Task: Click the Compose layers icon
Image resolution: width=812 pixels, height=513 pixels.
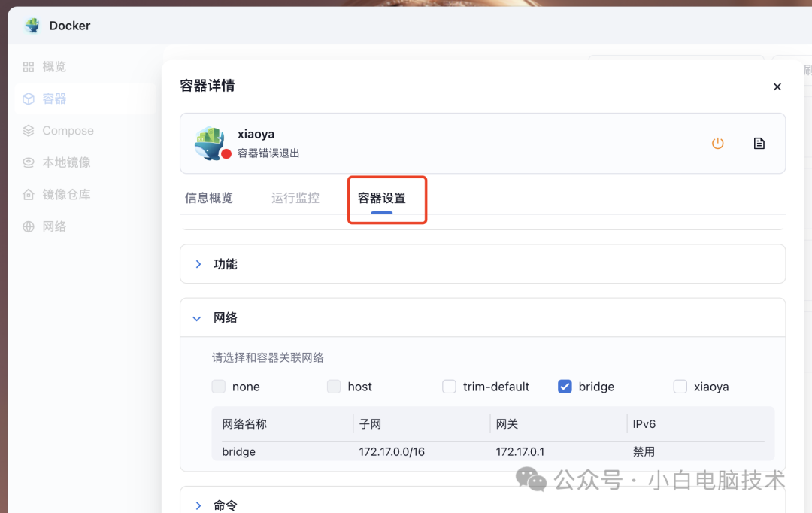Action: [x=29, y=131]
